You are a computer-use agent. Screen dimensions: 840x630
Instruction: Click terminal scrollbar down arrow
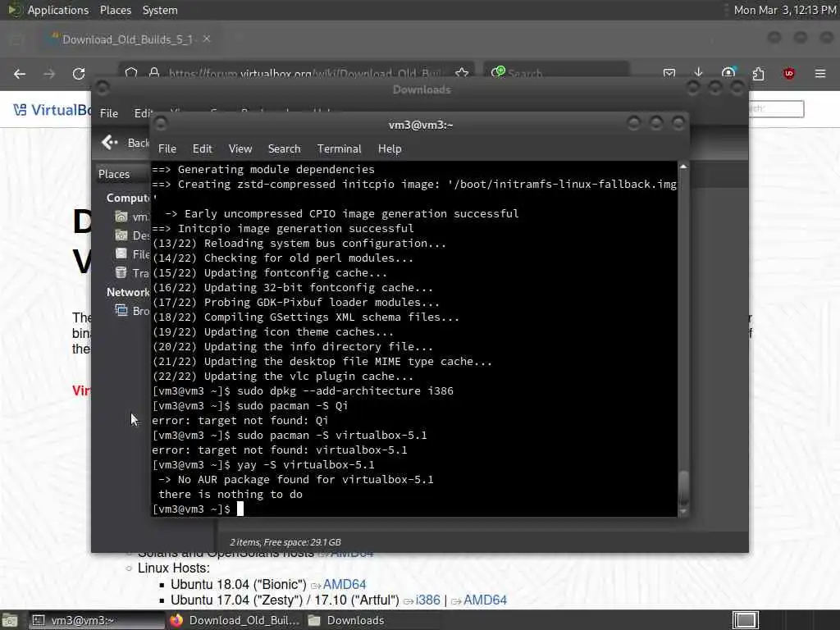pos(683,512)
